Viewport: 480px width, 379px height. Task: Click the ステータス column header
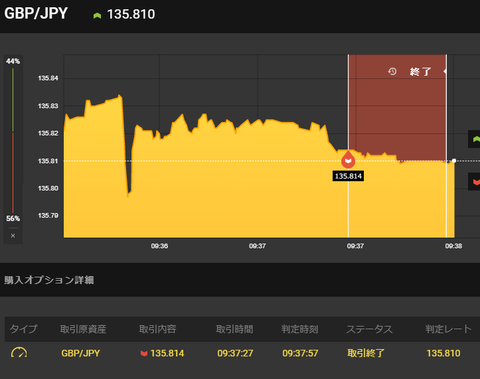point(369,329)
